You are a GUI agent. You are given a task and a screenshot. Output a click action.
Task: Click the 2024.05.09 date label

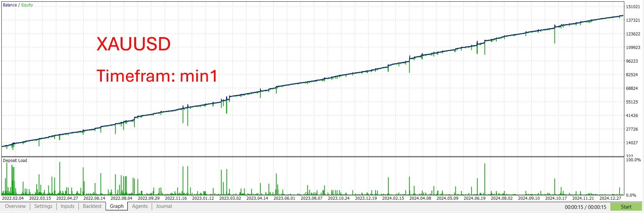pyautogui.click(x=447, y=198)
